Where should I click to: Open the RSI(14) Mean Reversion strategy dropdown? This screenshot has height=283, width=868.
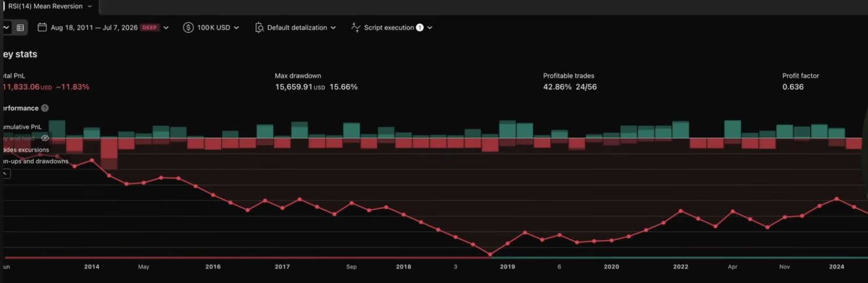[x=49, y=6]
